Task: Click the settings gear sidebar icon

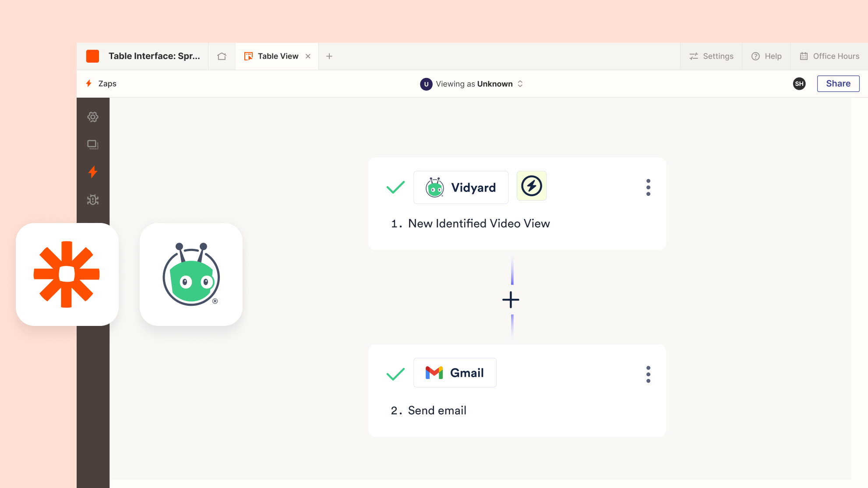Action: [x=93, y=117]
